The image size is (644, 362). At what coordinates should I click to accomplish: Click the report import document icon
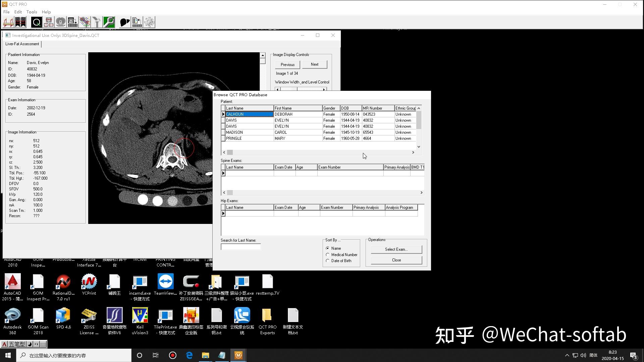tap(137, 22)
